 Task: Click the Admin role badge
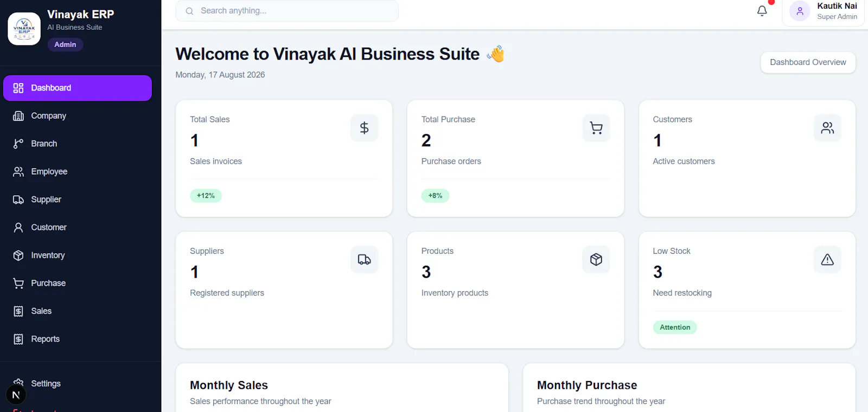65,44
